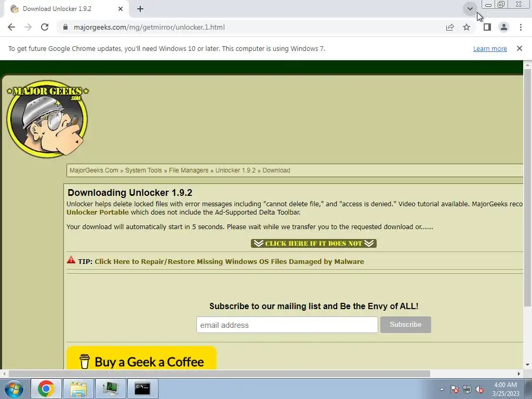
Task: View site information via the padlock icon
Action: point(65,27)
